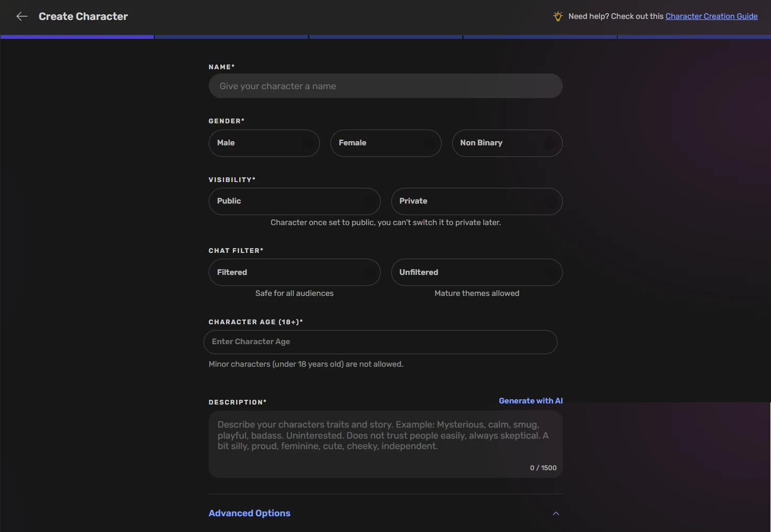The image size is (771, 532).
Task: Click the character name input field
Action: coord(385,86)
